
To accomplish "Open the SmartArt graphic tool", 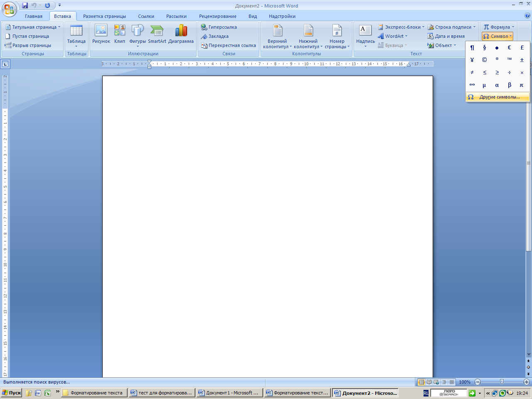I will tap(157, 34).
